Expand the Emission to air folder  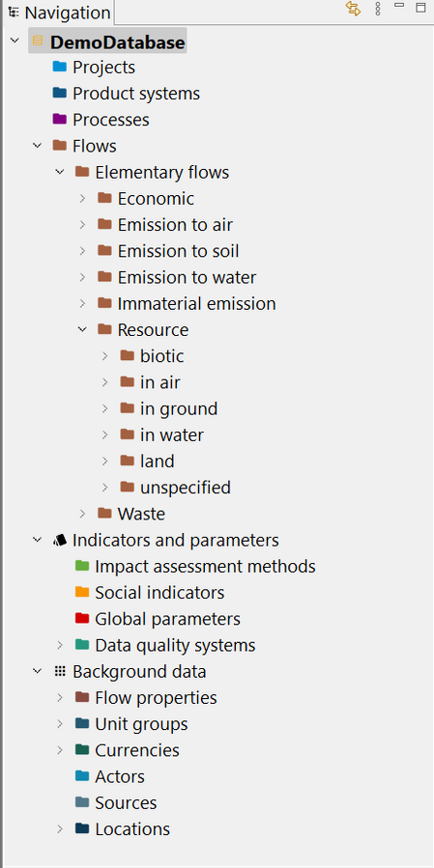82,224
